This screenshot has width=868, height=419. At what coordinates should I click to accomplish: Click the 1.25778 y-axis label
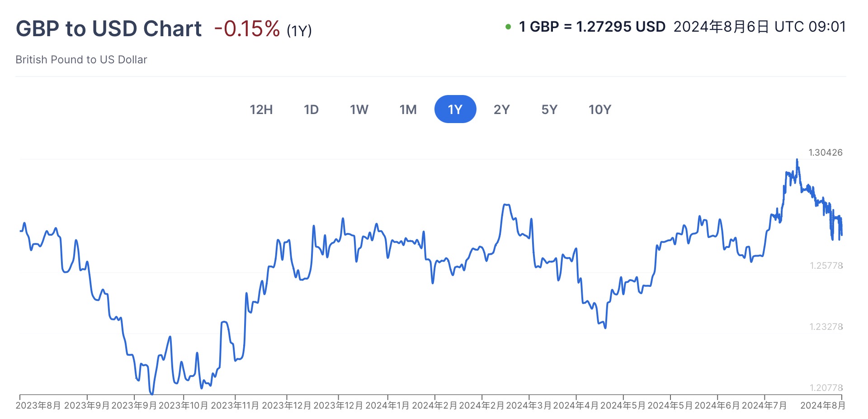[826, 266]
